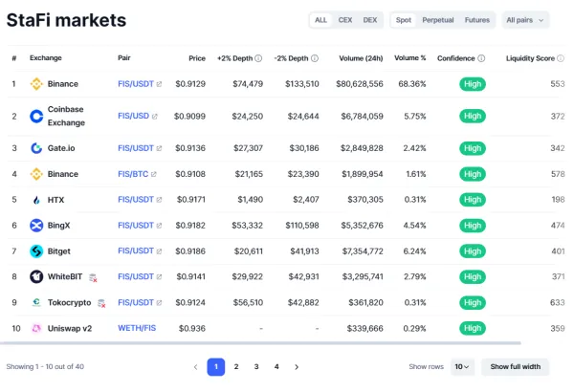The height and width of the screenshot is (392, 574).
Task: Select the Perpetual market tab
Action: click(x=438, y=20)
